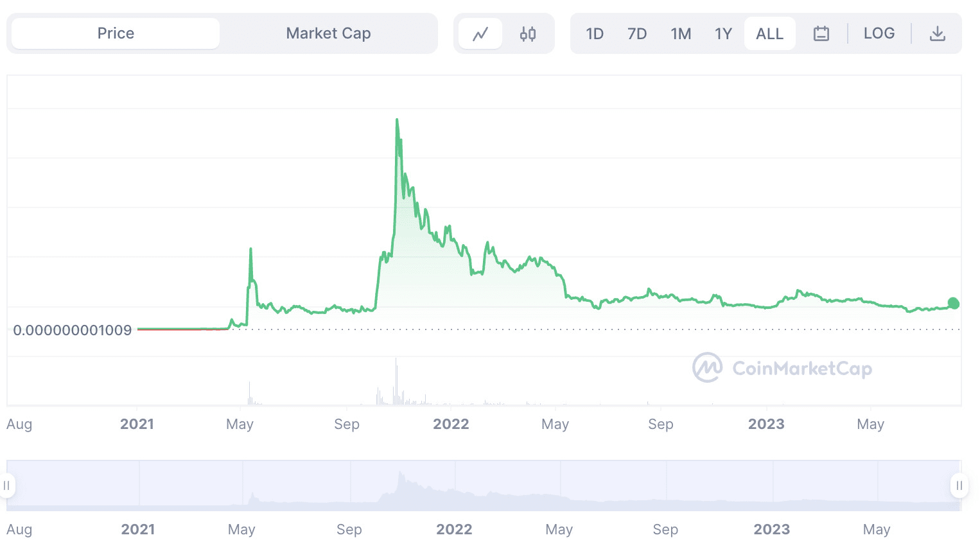Toggle LOG scale for the chart
This screenshot has height=551, width=980.
tap(879, 33)
